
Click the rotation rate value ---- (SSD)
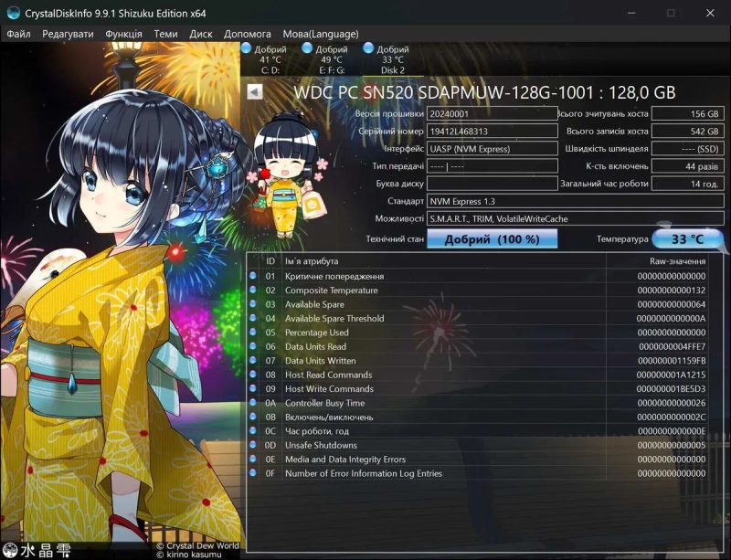point(688,149)
